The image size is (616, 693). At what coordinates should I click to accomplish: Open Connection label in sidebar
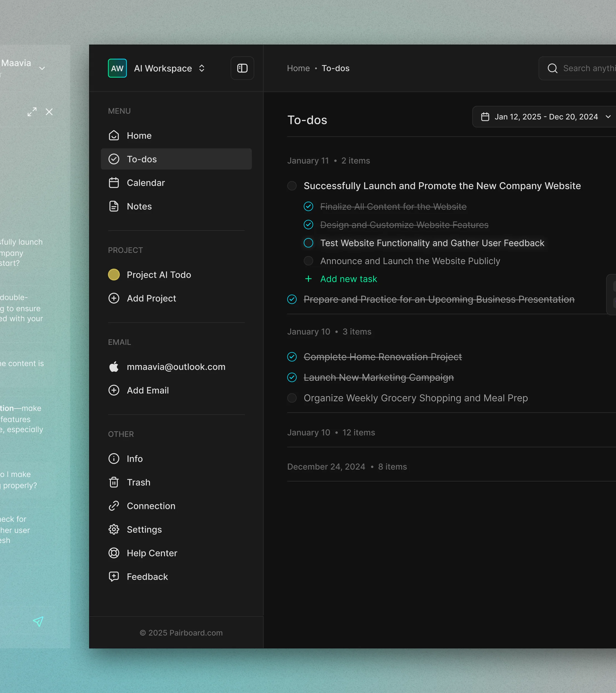click(151, 506)
